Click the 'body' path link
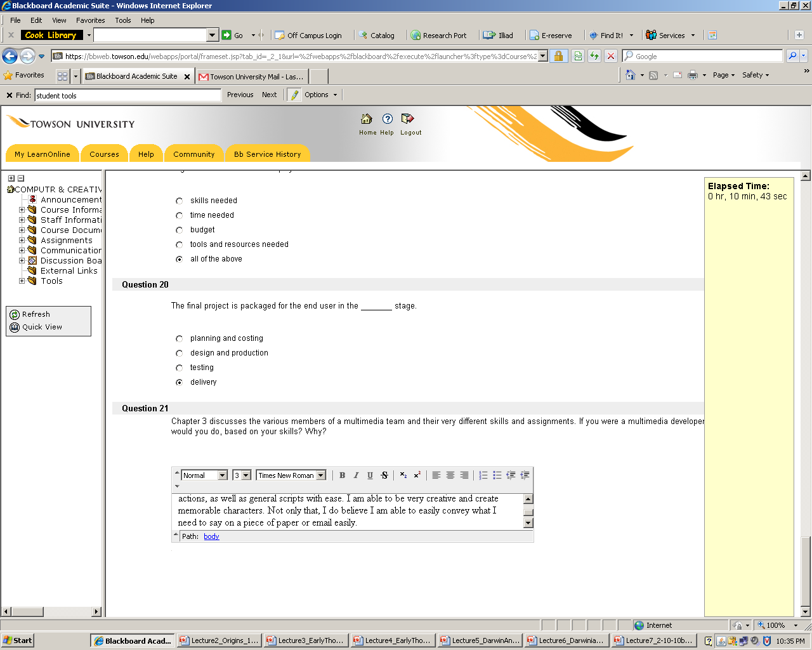 pyautogui.click(x=211, y=536)
